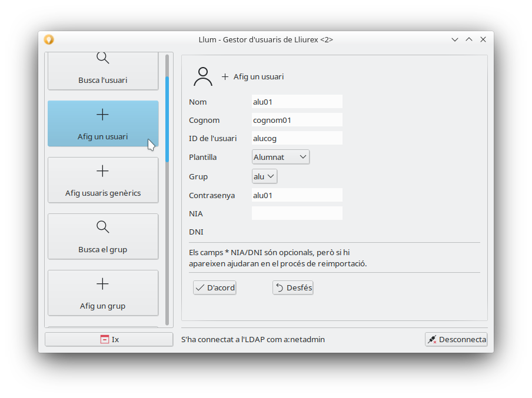
Task: Click the Desconnecta button
Action: tap(456, 339)
